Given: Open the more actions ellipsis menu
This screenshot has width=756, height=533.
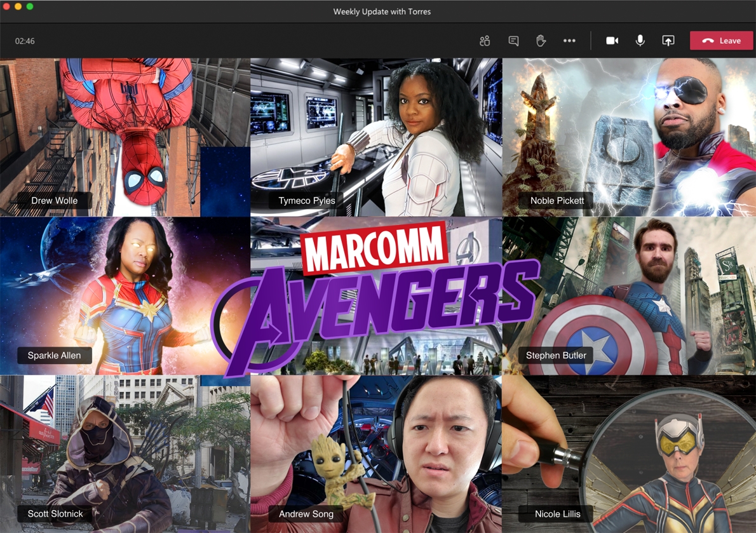Looking at the screenshot, I should (x=569, y=41).
